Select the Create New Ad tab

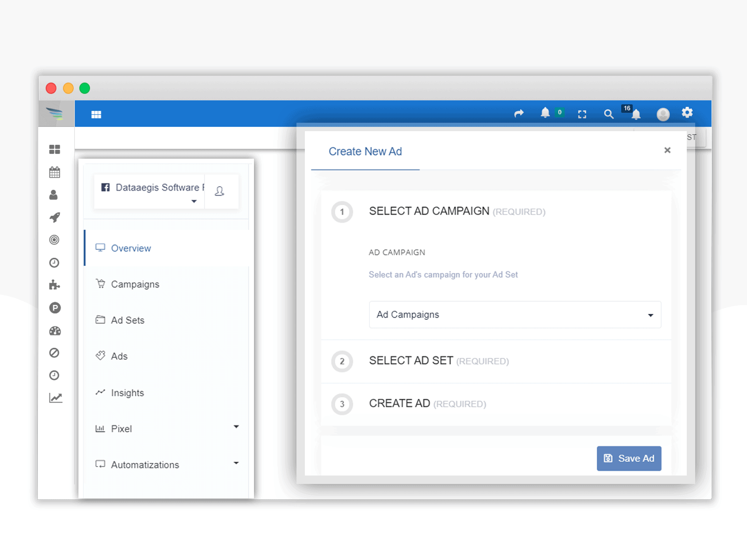click(365, 152)
